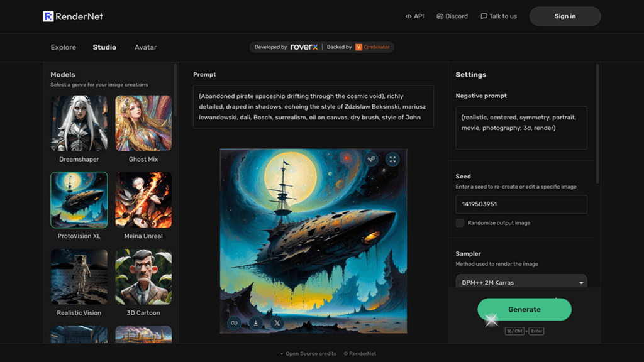Screen dimensions: 644x362
Task: Choose the Meina Unreal model
Action: [143, 200]
